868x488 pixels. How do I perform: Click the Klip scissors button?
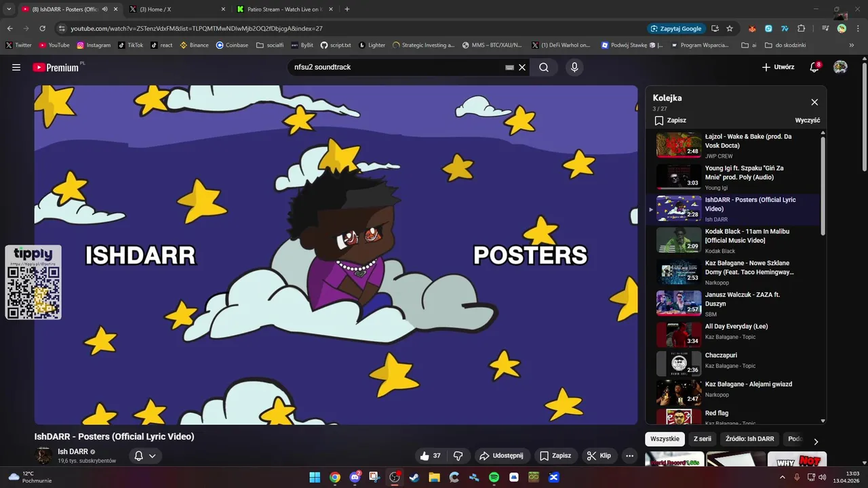598,455
